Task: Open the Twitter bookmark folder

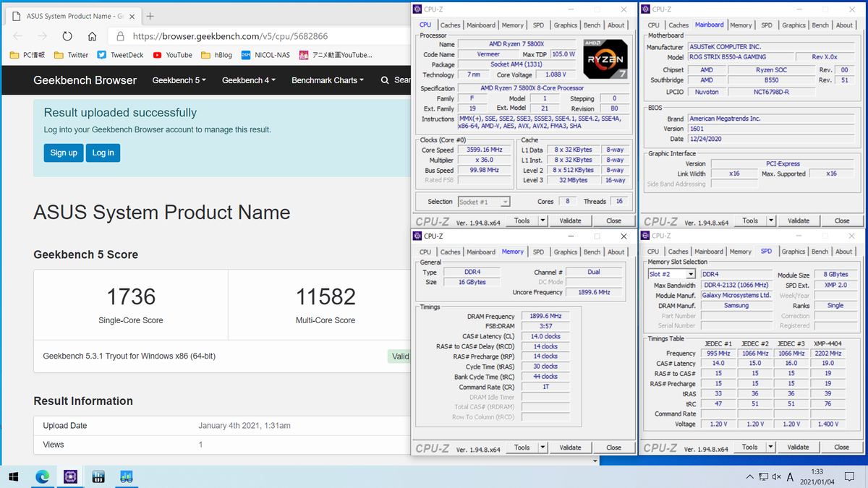Action: (71, 54)
